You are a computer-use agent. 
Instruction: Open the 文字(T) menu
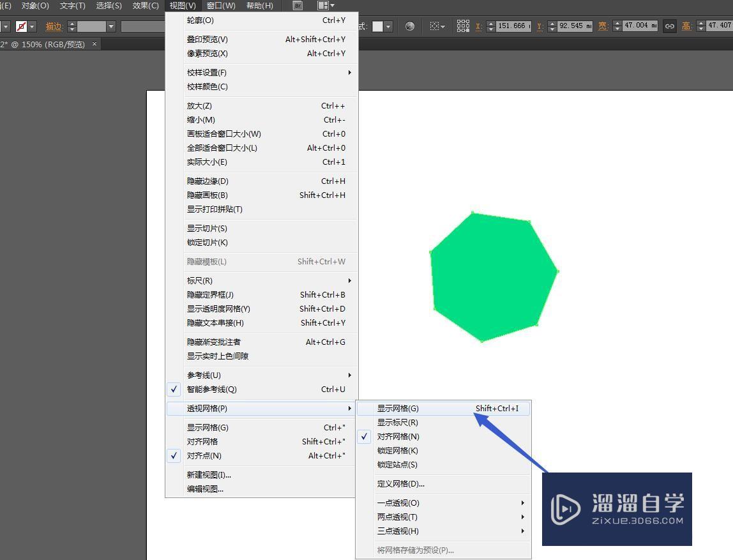pos(72,6)
